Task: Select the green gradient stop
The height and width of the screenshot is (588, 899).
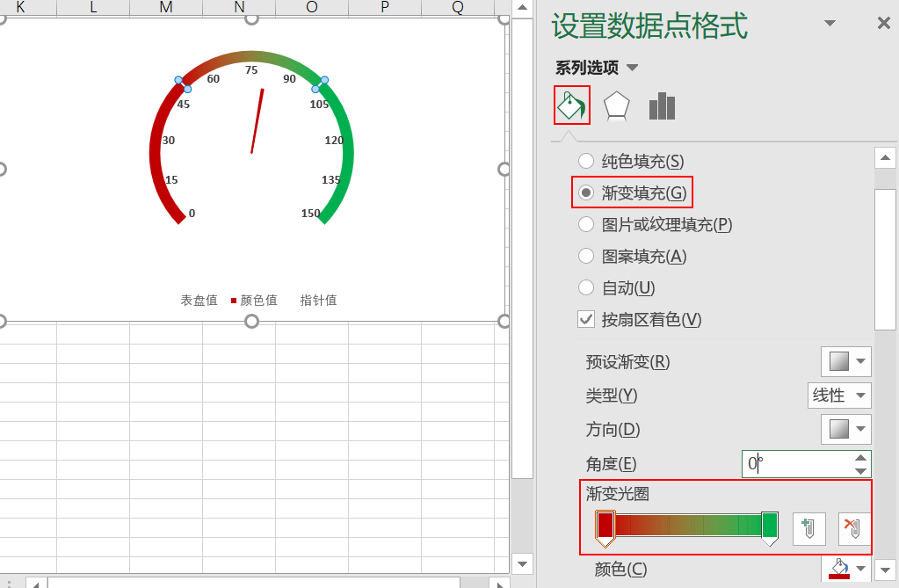Action: [770, 528]
